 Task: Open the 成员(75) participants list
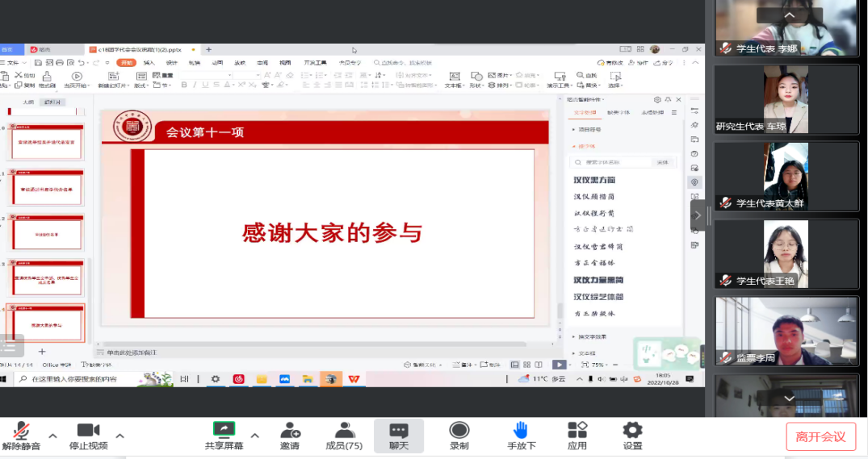point(344,431)
